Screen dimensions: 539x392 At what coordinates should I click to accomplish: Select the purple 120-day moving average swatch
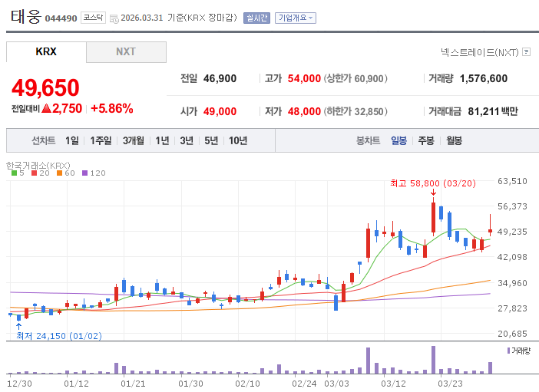pyautogui.click(x=85, y=173)
